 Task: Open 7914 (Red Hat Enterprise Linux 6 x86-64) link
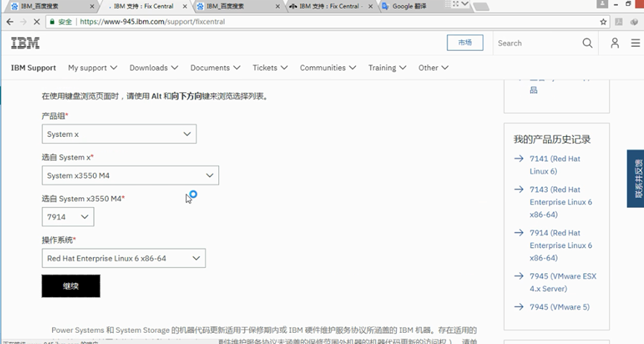pos(561,246)
